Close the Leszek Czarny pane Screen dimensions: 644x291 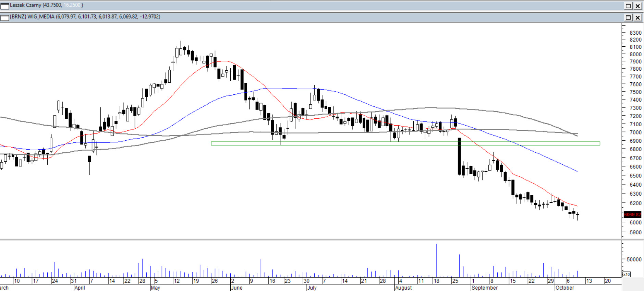click(x=637, y=6)
